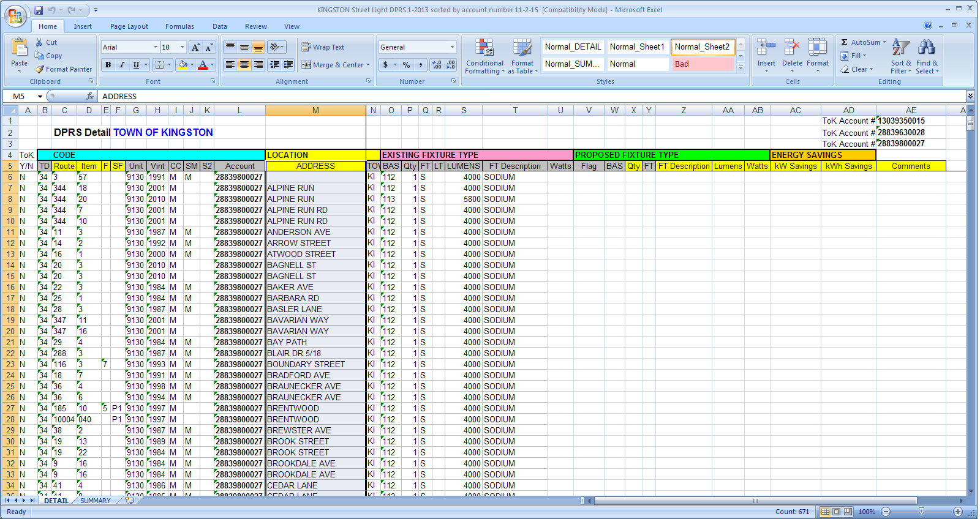Apply cell borders
The height and width of the screenshot is (519, 980).
pos(159,64)
